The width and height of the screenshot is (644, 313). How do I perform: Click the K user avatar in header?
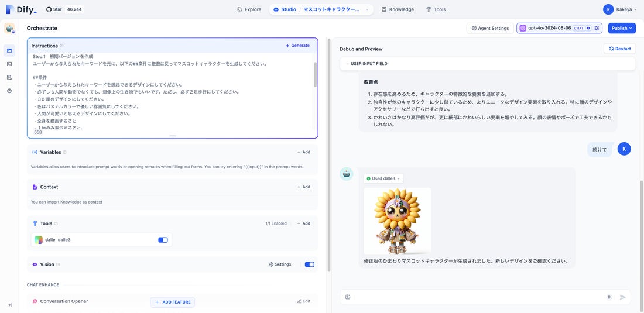click(608, 9)
